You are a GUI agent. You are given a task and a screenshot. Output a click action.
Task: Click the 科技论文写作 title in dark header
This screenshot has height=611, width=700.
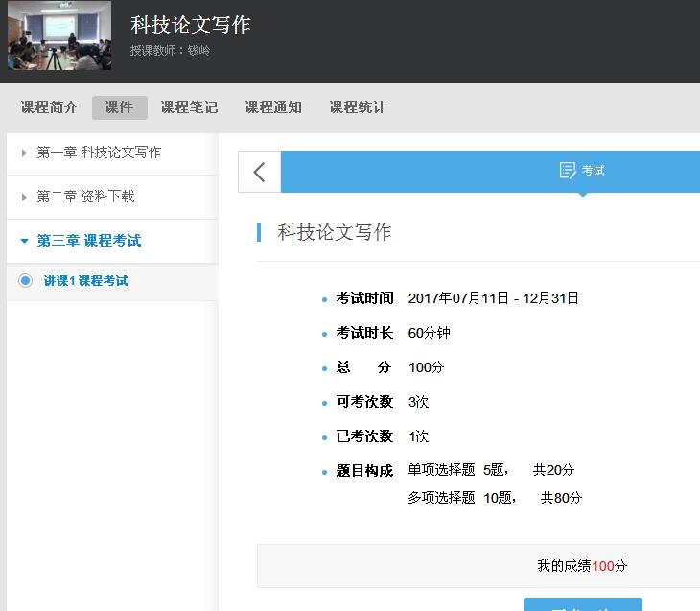coord(190,25)
